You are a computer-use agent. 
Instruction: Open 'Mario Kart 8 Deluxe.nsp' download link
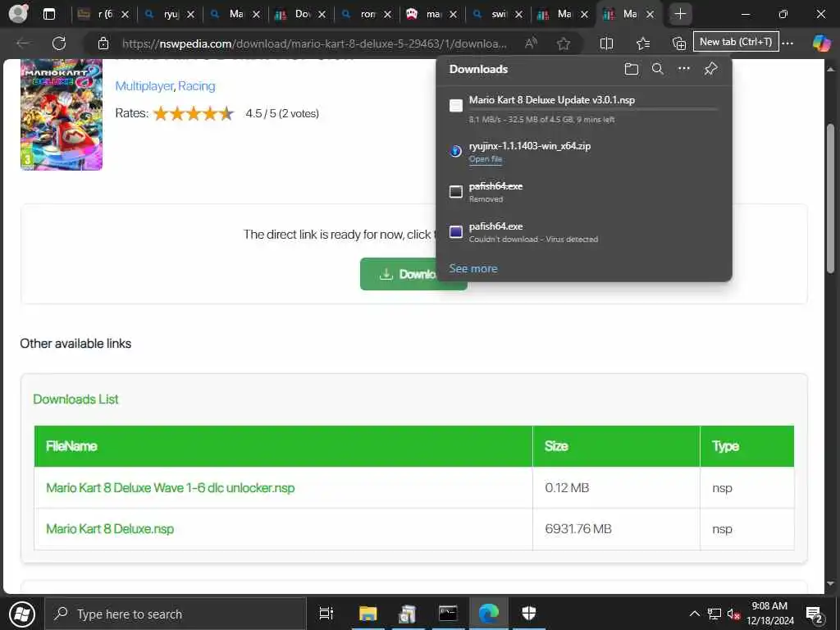pyautogui.click(x=110, y=529)
